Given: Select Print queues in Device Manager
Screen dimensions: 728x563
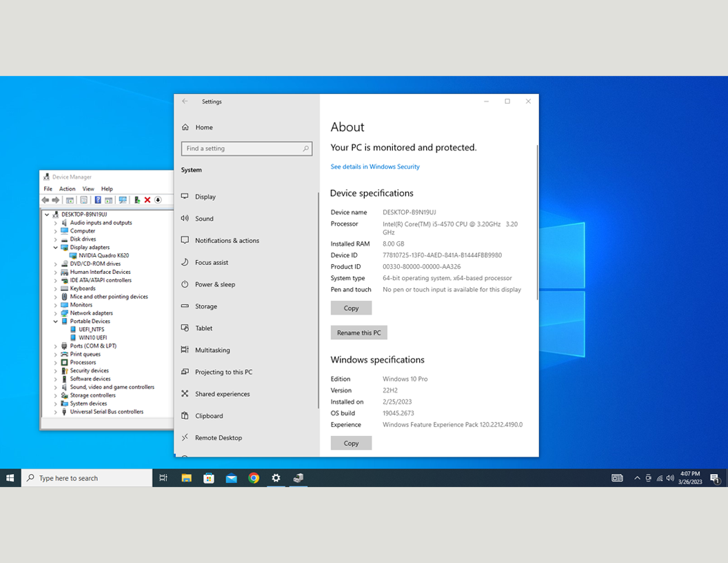Looking at the screenshot, I should 85,355.
